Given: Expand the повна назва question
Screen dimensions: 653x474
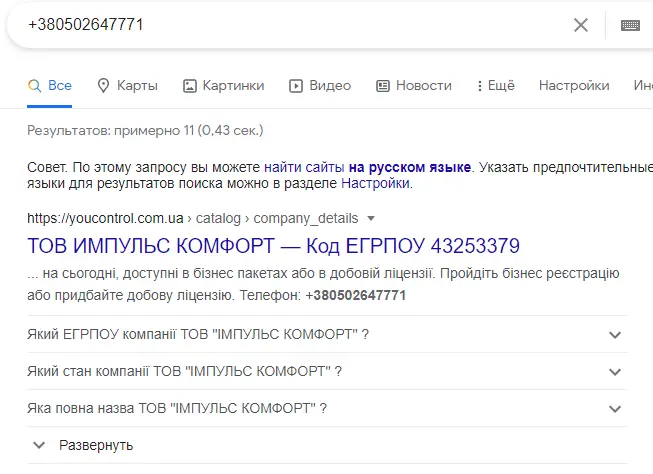Looking at the screenshot, I should [614, 408].
